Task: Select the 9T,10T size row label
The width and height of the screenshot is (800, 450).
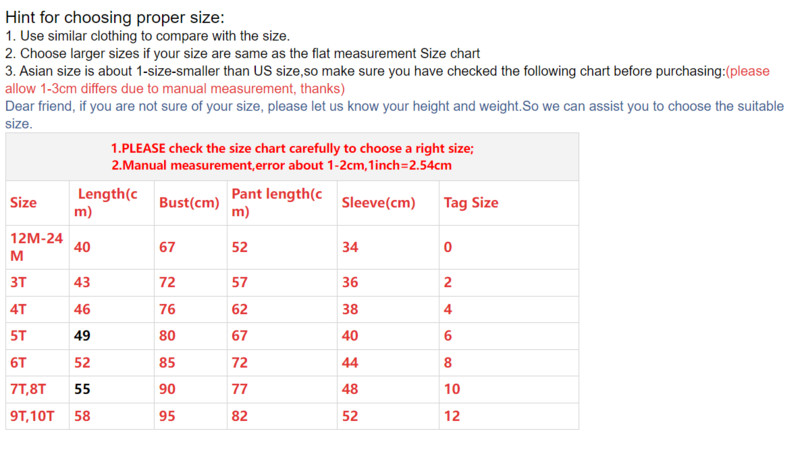Action: point(33,416)
